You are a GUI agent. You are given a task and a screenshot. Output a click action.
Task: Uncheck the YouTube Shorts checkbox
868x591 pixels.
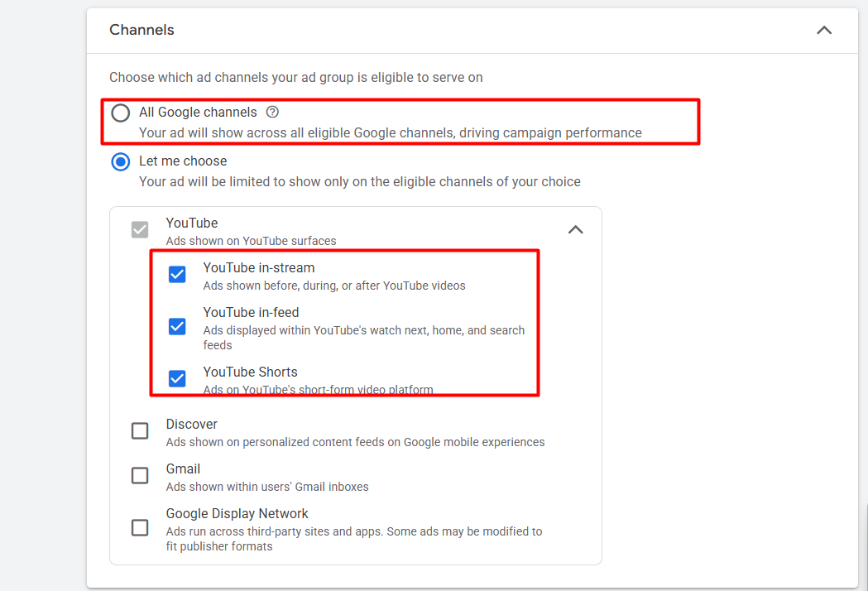pos(177,379)
